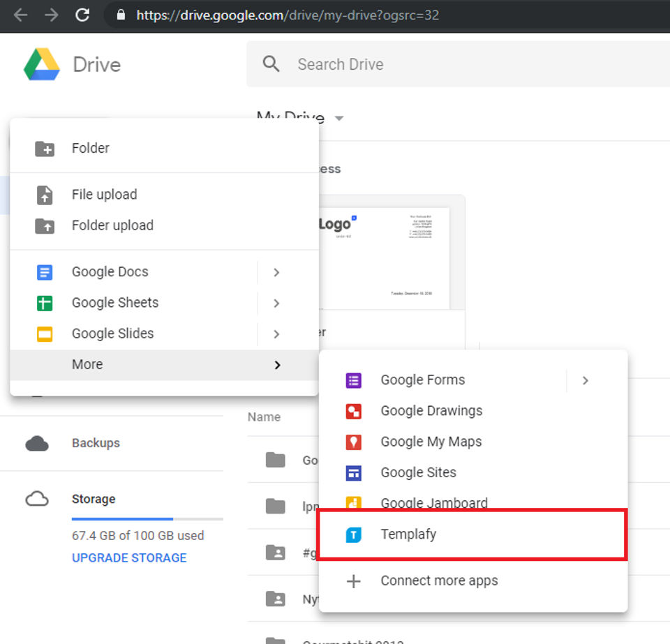Click the blue Templafy T icon

click(x=353, y=534)
